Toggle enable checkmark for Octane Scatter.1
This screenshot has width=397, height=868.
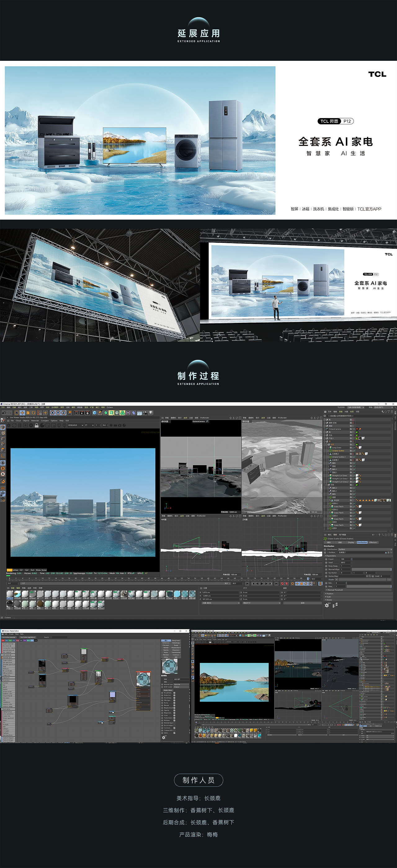(x=355, y=457)
